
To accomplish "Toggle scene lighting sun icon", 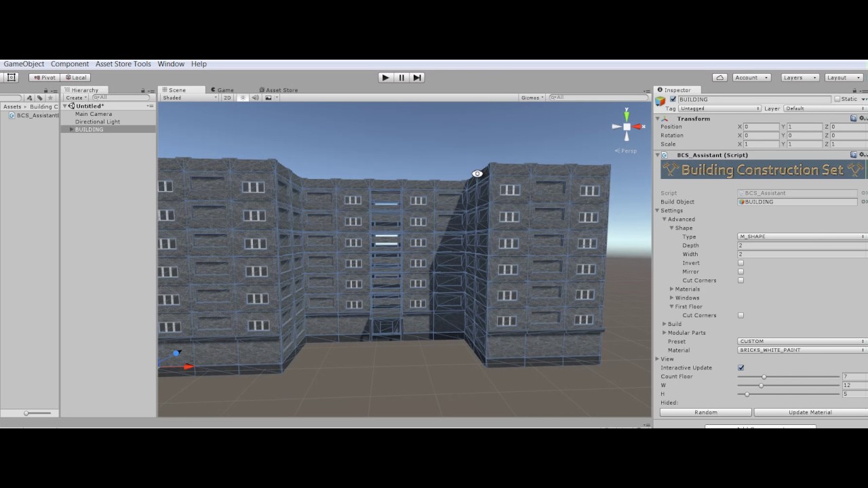I will (242, 98).
